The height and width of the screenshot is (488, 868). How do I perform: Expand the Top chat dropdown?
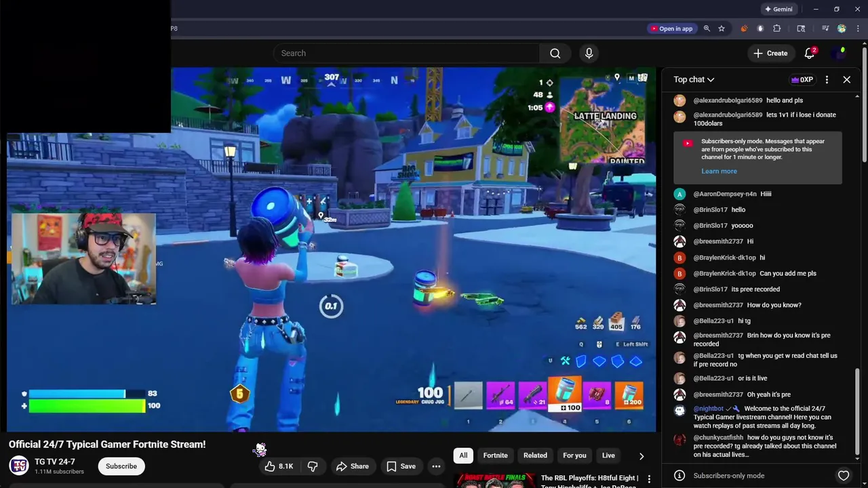(694, 80)
